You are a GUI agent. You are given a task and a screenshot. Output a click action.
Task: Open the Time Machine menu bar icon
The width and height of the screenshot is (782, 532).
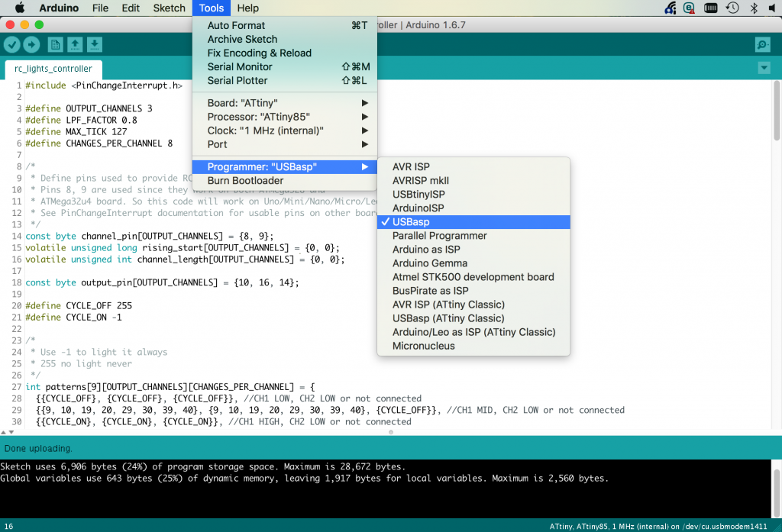pos(731,8)
